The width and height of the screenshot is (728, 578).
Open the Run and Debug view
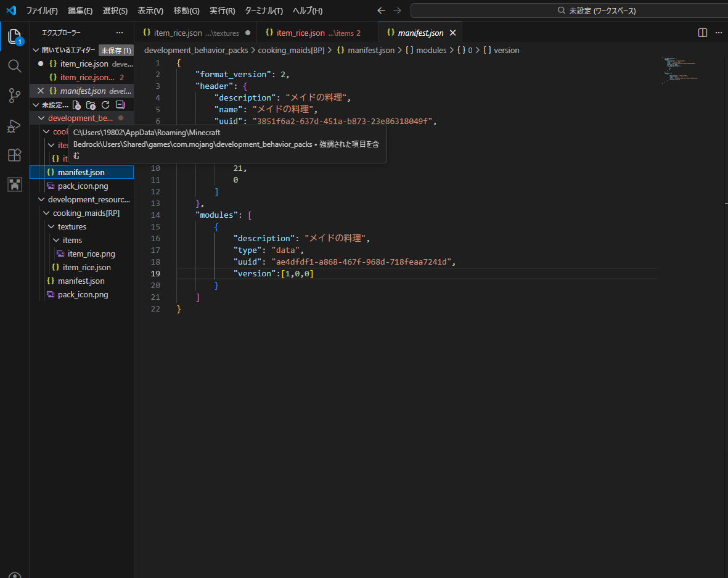15,126
